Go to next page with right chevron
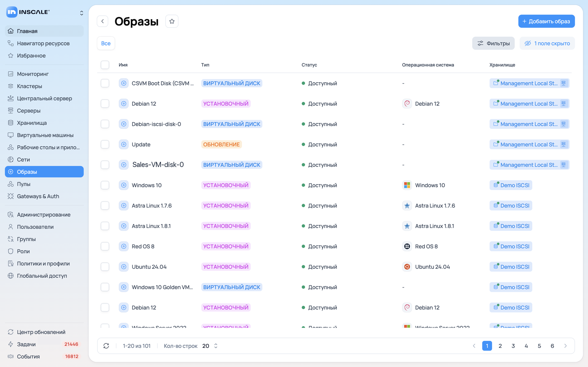Image resolution: width=588 pixels, height=367 pixels. (565, 346)
